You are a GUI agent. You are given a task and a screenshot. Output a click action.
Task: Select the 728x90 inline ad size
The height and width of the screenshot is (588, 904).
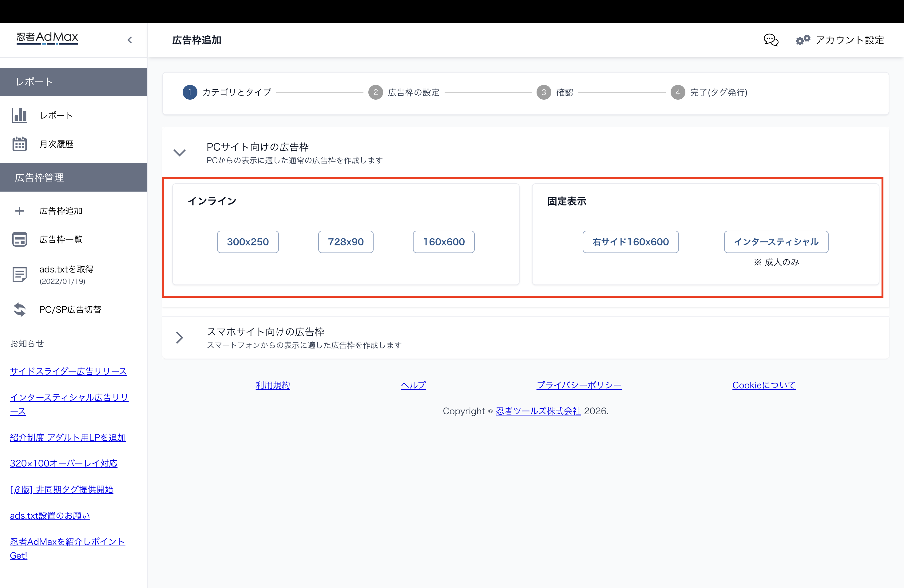click(346, 242)
